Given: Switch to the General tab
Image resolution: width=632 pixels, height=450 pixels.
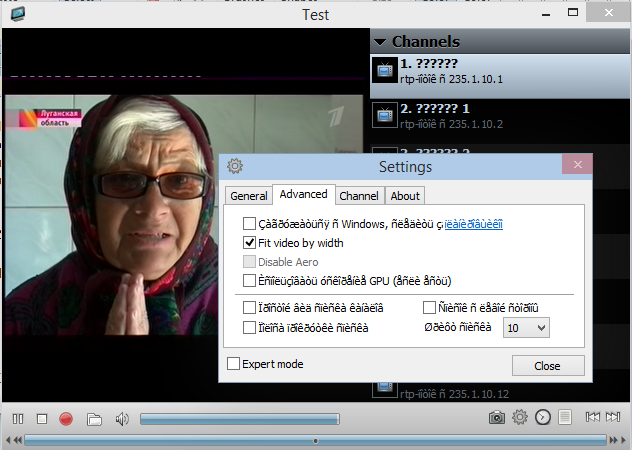Looking at the screenshot, I should point(248,196).
